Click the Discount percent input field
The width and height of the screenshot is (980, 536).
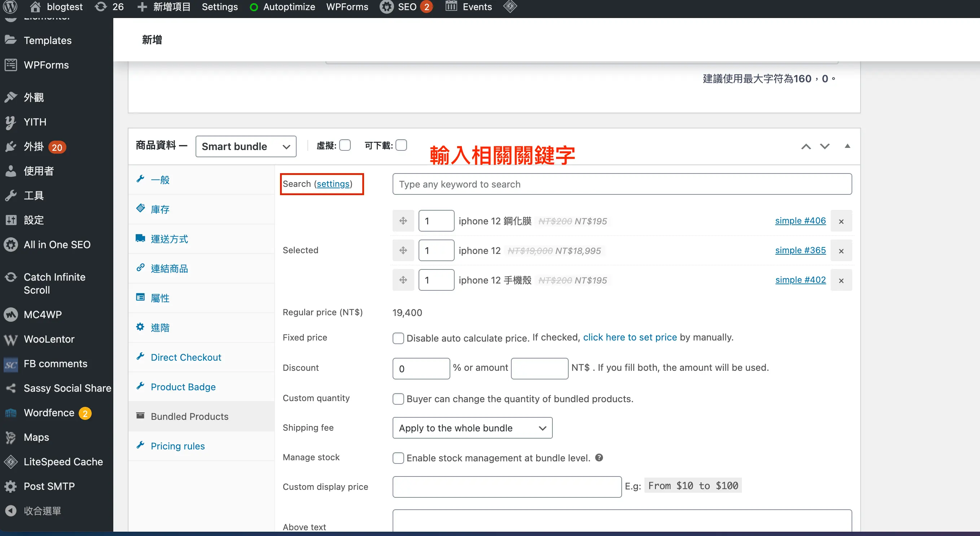tap(421, 369)
